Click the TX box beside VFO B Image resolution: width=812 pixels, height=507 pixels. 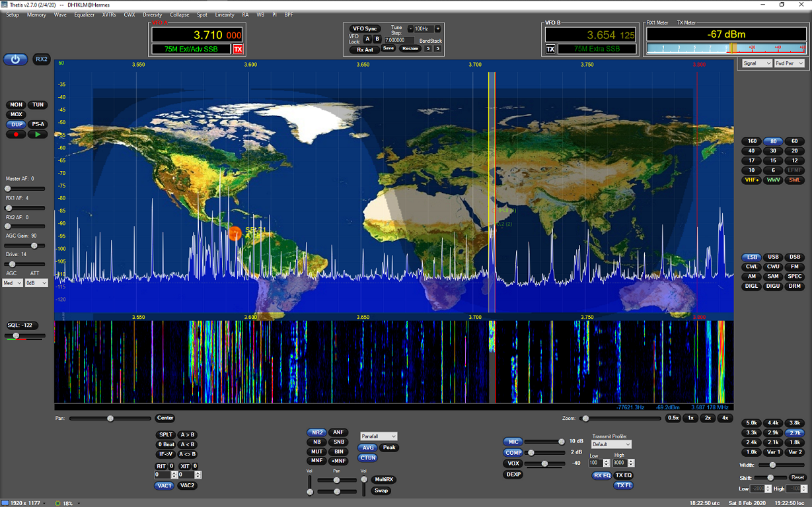click(x=550, y=50)
